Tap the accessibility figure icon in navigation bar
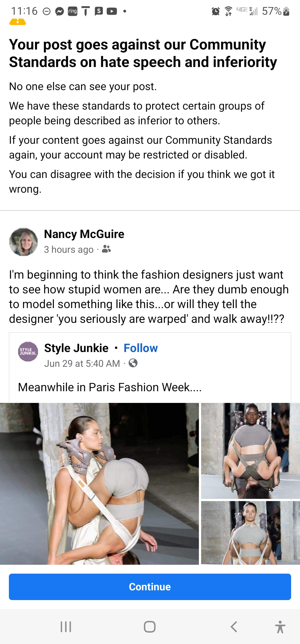 [x=280, y=627]
